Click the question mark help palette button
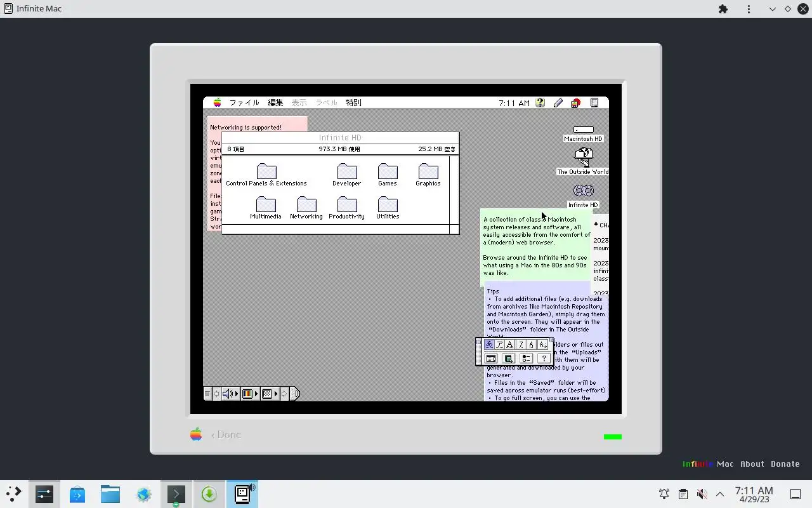The height and width of the screenshot is (508, 812). [x=544, y=358]
